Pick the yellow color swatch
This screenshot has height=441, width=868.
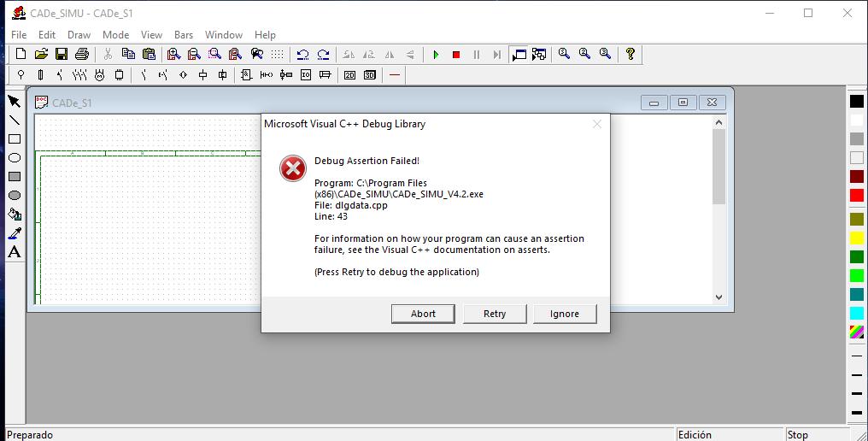(857, 238)
